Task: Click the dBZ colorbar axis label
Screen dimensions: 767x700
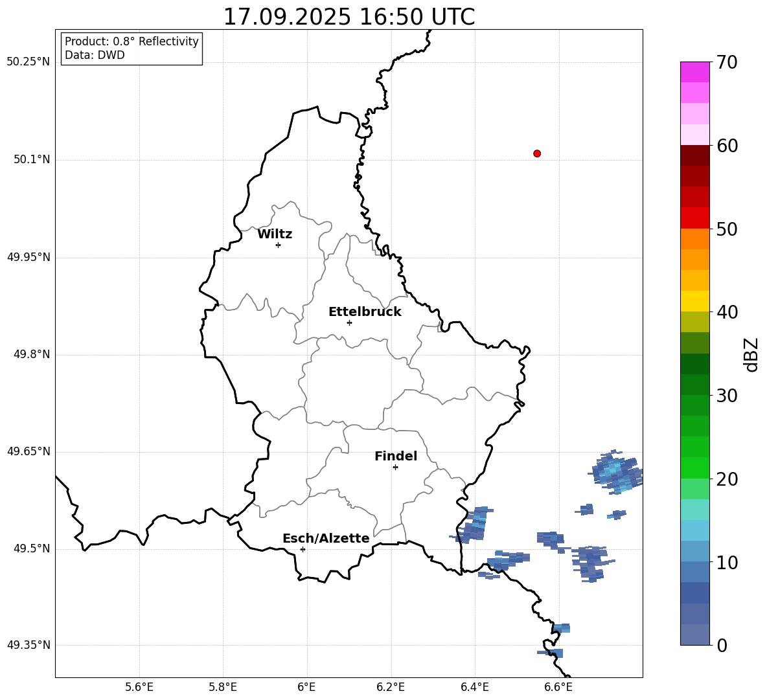Action: click(x=751, y=354)
